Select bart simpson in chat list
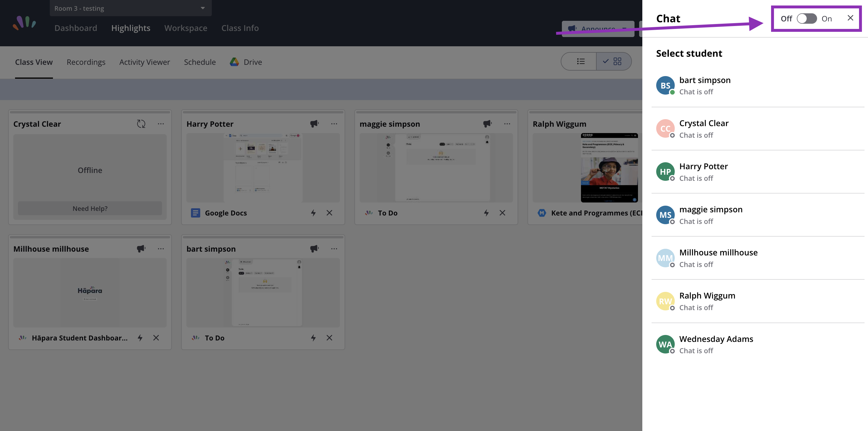This screenshot has height=431, width=868. point(758,86)
